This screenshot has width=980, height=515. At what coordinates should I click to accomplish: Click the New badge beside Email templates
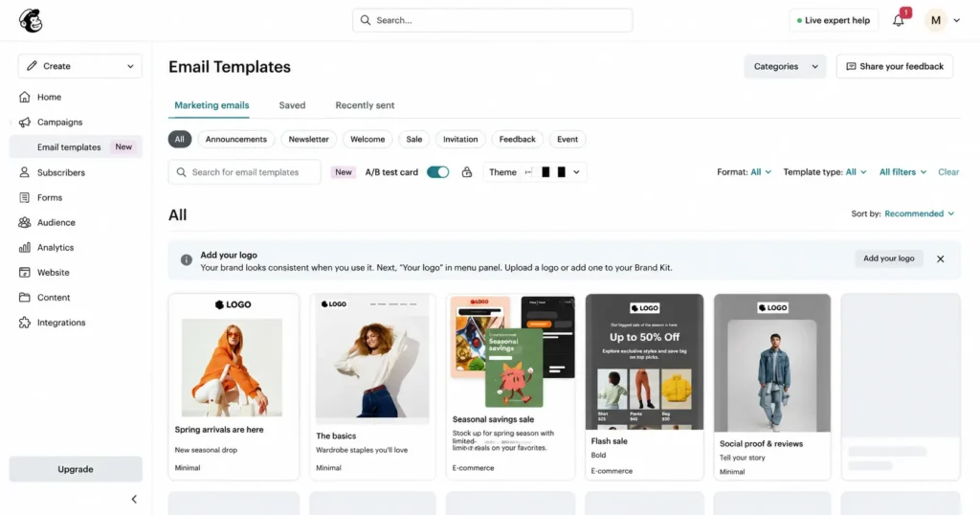click(123, 146)
